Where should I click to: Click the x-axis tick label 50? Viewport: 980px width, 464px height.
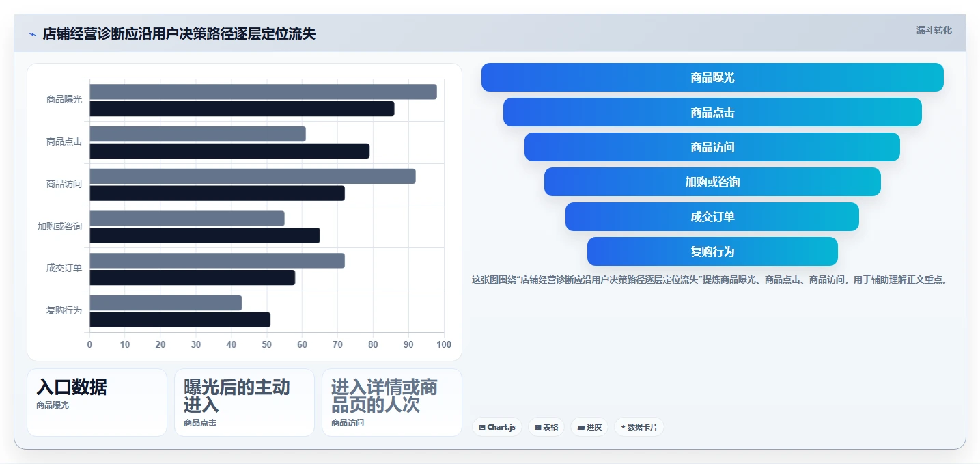pyautogui.click(x=267, y=344)
